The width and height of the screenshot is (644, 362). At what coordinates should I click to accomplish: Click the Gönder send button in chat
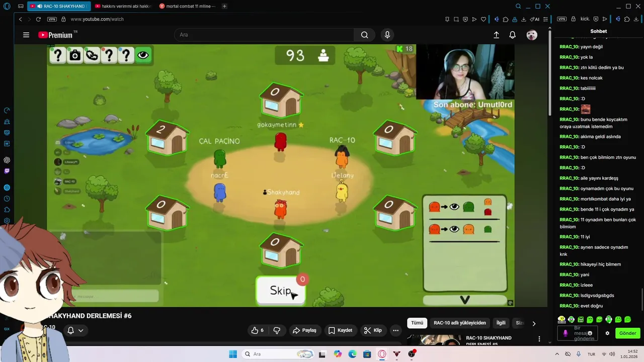(x=627, y=333)
